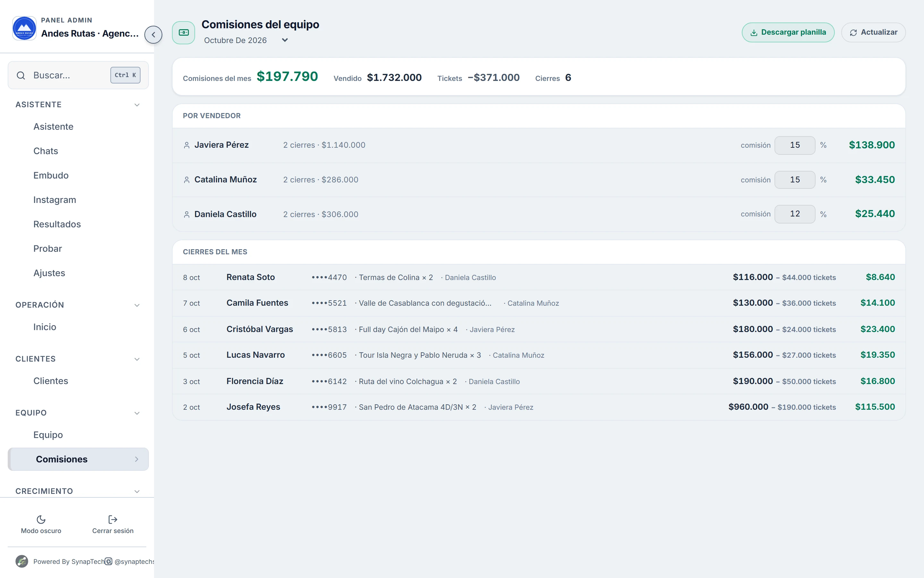Go to Chats in the sidebar
Screen dimensions: 924x578
[x=78, y=151]
